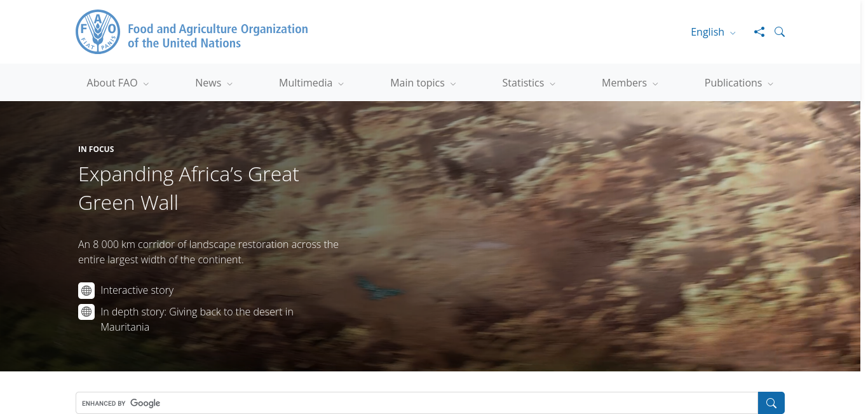Click the IN FOCUS label
The width and height of the screenshot is (868, 414).
tap(96, 149)
